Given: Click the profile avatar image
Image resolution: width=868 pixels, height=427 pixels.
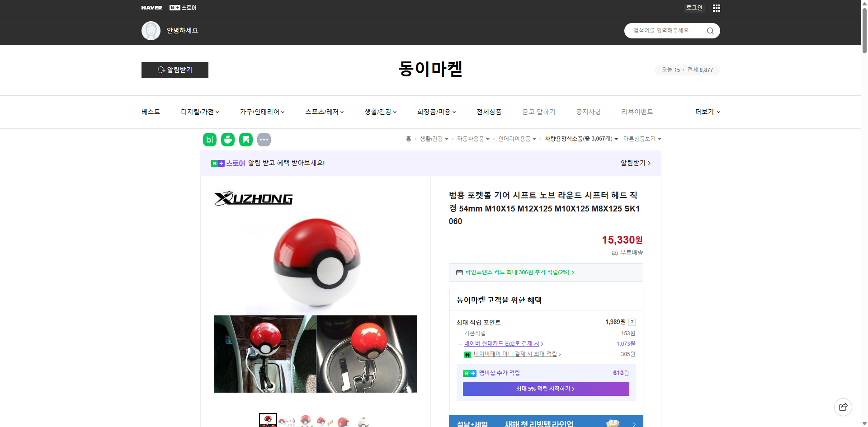Looking at the screenshot, I should click(151, 30).
